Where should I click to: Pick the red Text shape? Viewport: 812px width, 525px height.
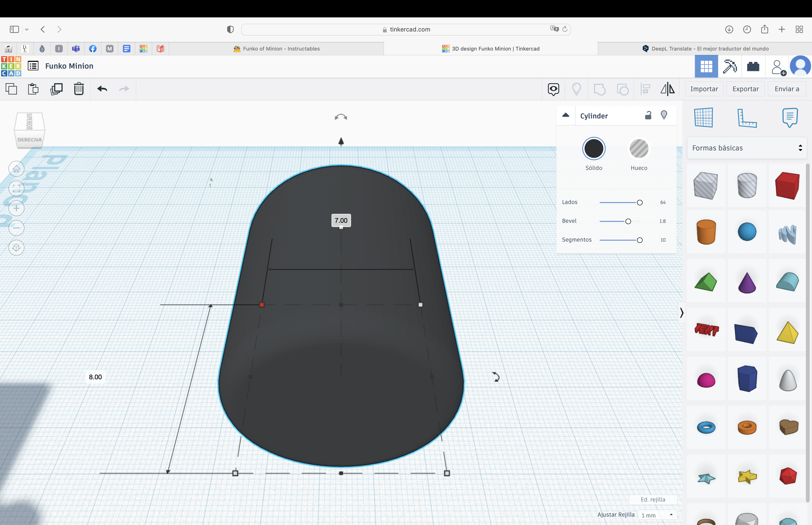point(707,329)
